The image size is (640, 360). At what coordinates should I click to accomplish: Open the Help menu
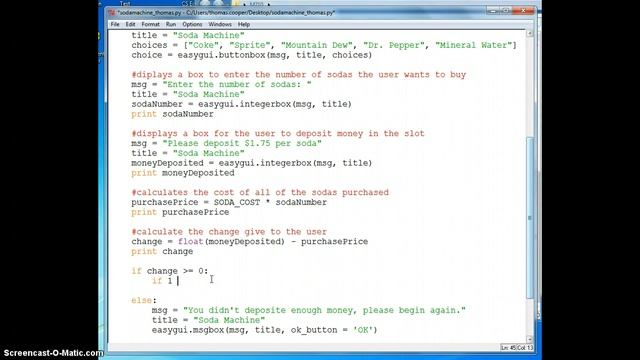click(244, 24)
